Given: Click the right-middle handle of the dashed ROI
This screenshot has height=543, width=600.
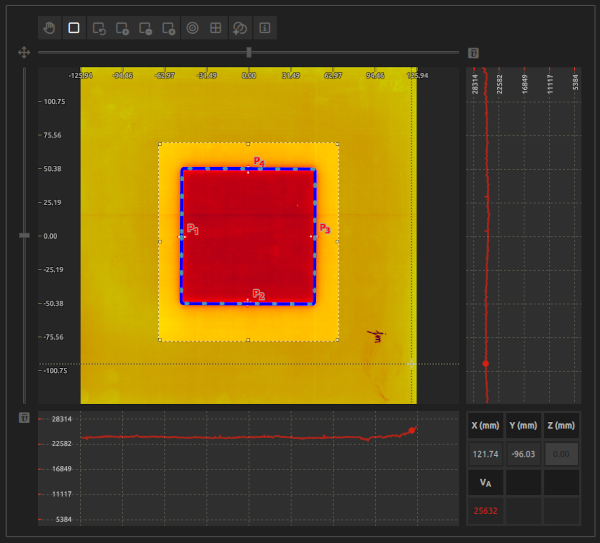Looking at the screenshot, I should pyautogui.click(x=337, y=242).
